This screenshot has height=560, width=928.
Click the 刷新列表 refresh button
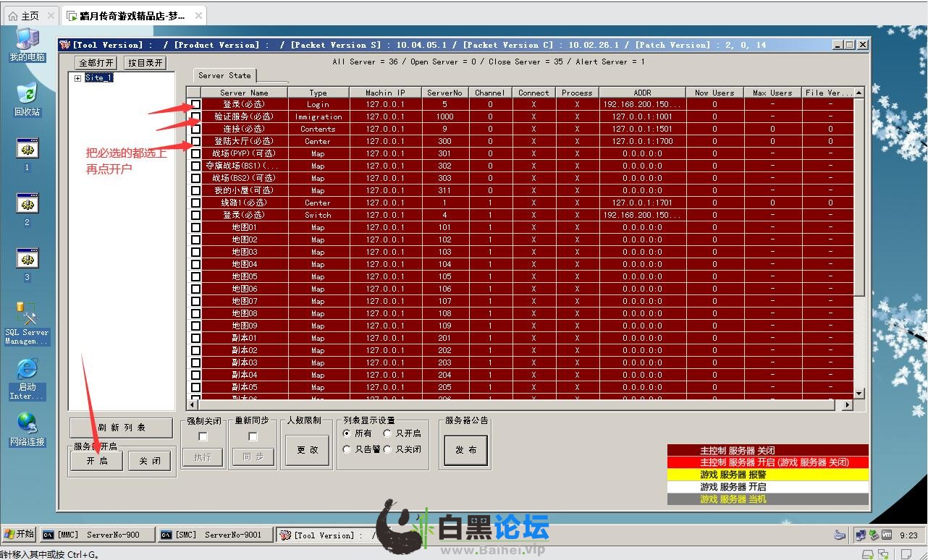point(122,427)
